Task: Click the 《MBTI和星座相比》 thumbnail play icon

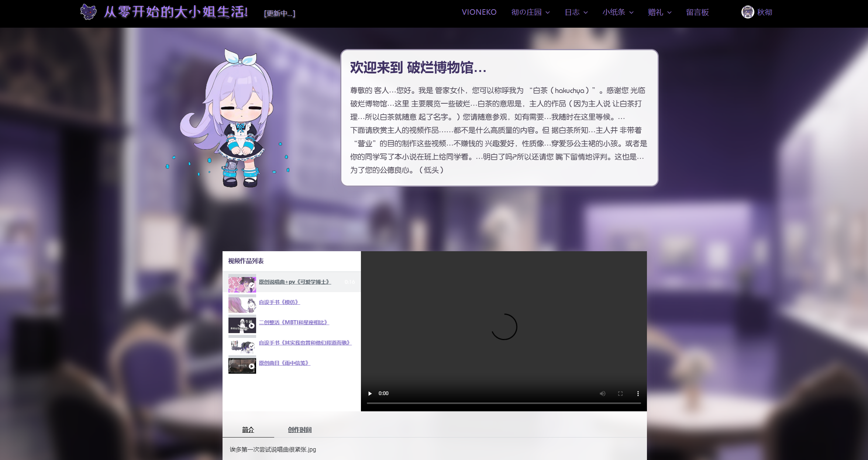Action: 252,326
